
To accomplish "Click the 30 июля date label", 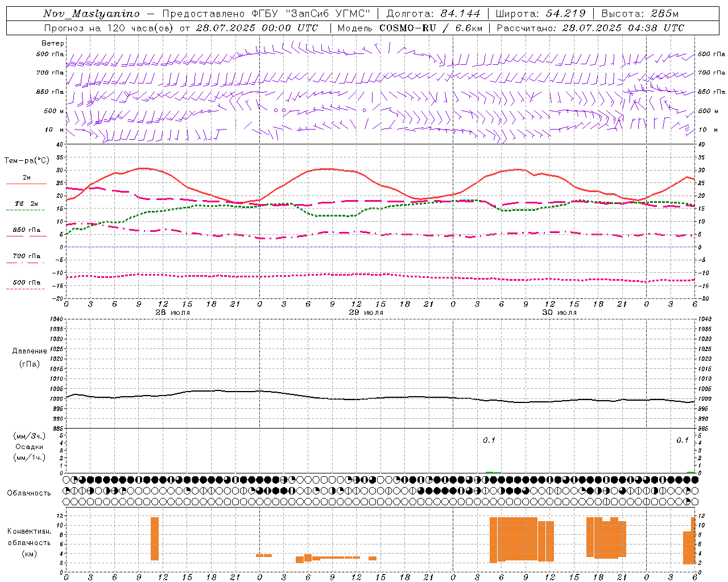I will 560,313.
